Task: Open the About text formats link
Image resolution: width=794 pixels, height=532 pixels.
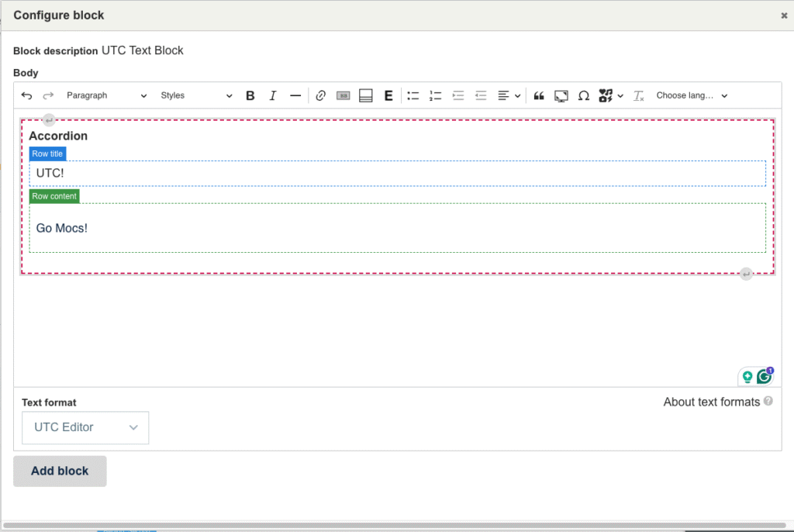Action: tap(711, 402)
